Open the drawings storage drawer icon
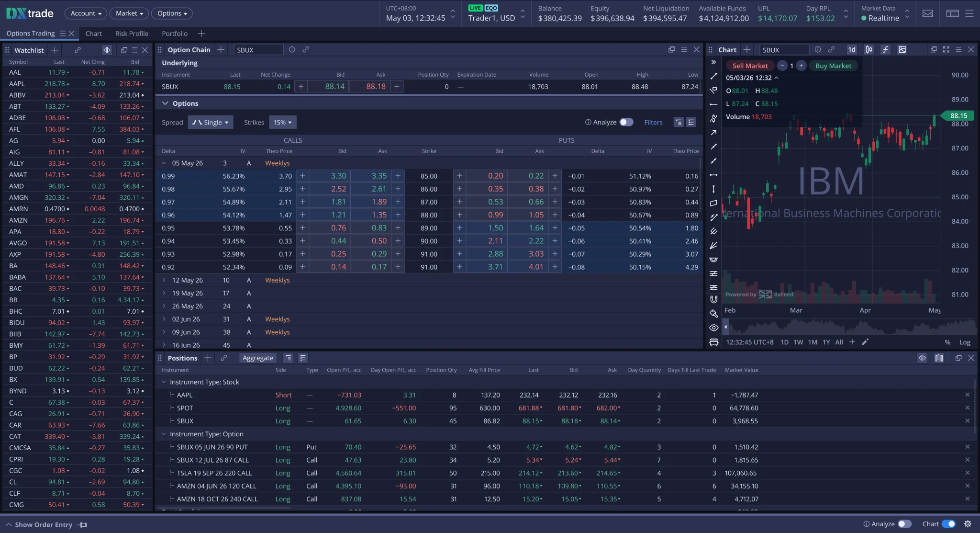This screenshot has width=980, height=533. (x=713, y=342)
